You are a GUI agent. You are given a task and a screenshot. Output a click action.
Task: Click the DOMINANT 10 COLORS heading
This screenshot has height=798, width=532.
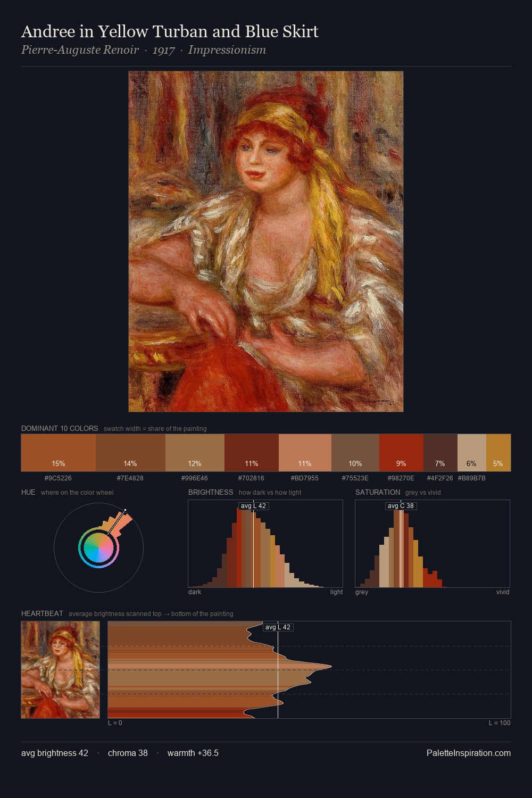60,428
